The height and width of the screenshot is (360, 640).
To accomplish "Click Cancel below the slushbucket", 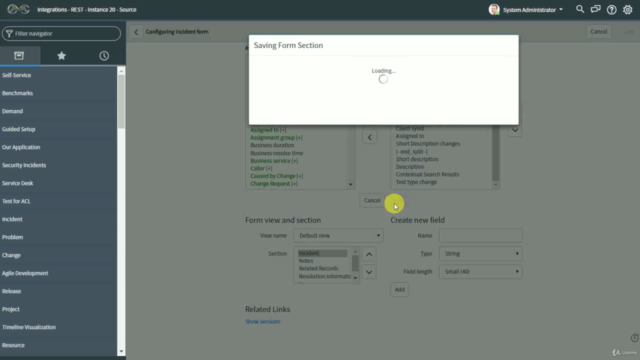I will click(372, 200).
